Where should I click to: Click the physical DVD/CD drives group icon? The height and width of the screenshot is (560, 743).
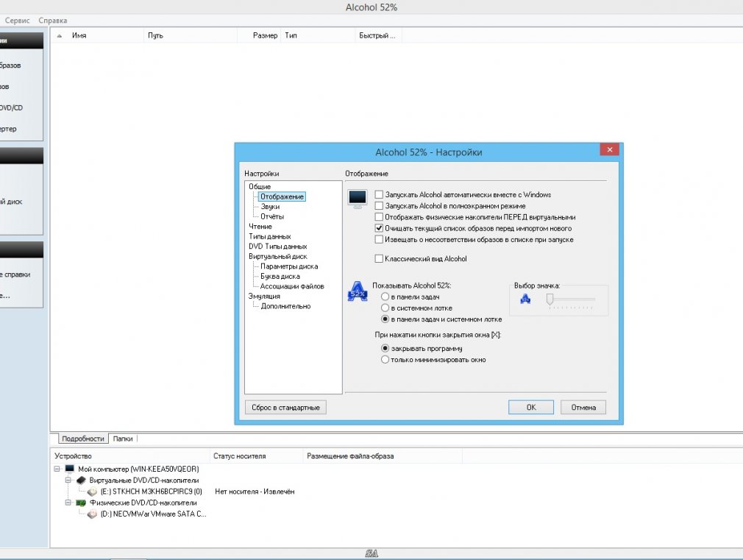81,503
